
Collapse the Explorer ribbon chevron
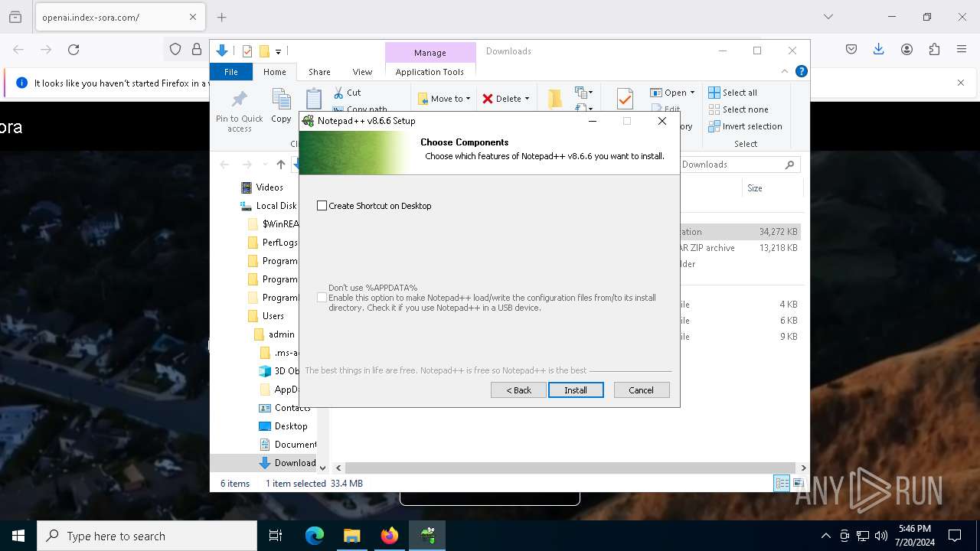pos(785,72)
